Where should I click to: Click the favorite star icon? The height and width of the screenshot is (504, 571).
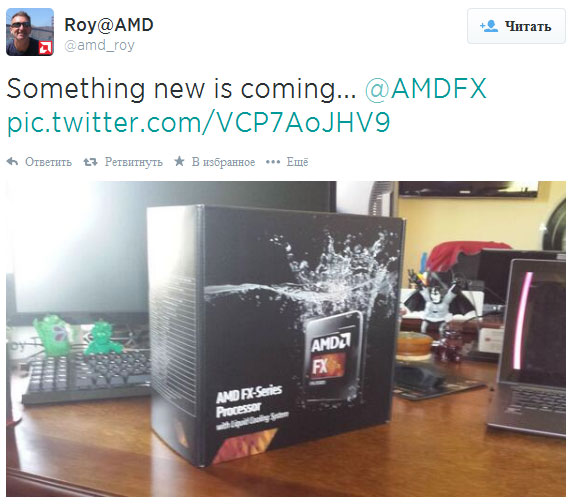179,161
